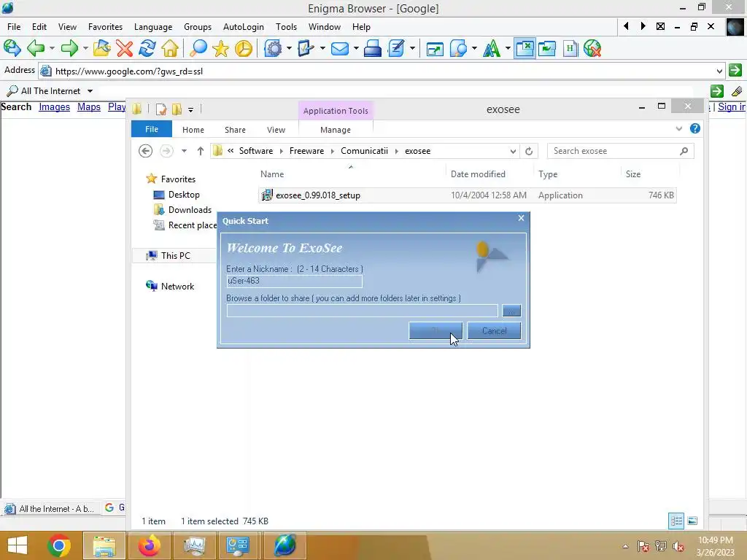Image resolution: width=747 pixels, height=560 pixels.
Task: Open Firefox from the taskbar
Action: tap(149, 545)
